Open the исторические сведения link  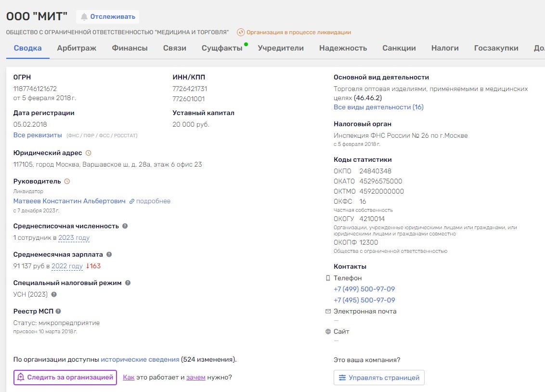[x=140, y=359]
